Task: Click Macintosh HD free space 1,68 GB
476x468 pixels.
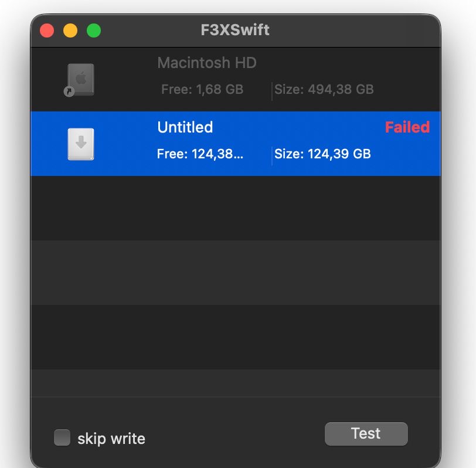Action: (202, 90)
